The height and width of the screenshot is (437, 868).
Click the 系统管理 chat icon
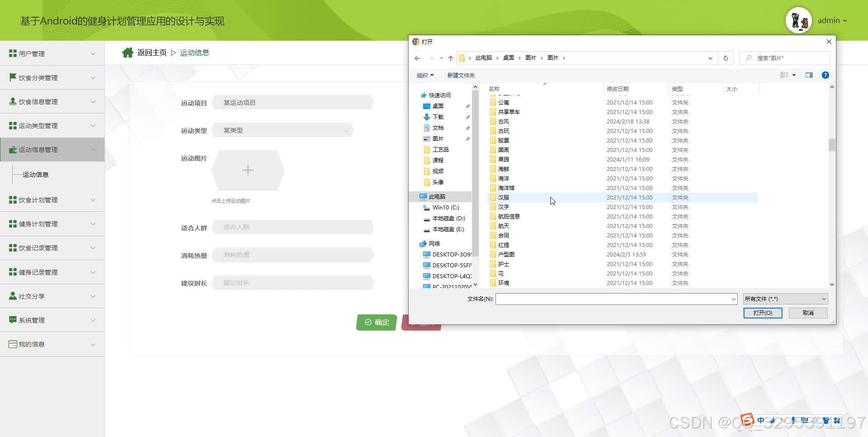pos(13,320)
